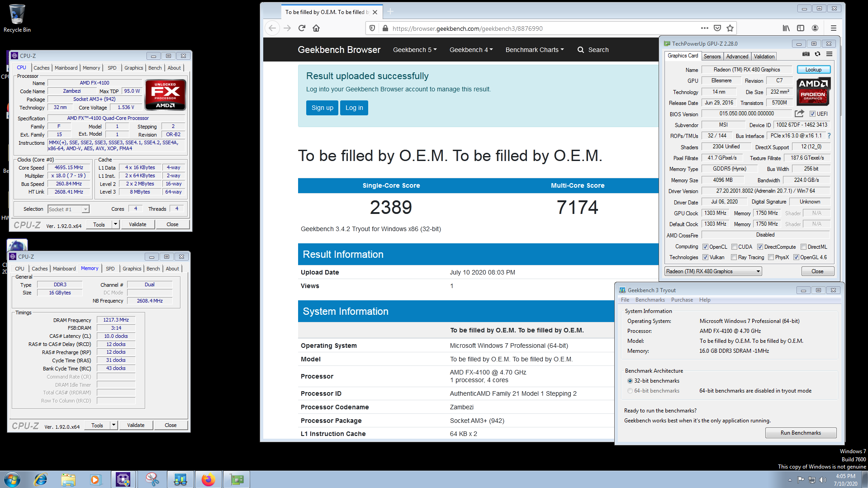The height and width of the screenshot is (488, 868).
Task: Open Recycle Bin on desktop
Action: (17, 18)
